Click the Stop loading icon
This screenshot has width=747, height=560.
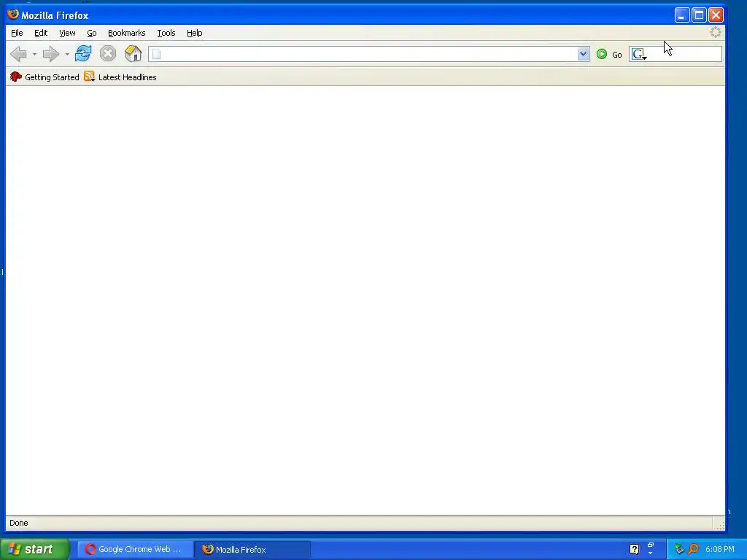[108, 53]
